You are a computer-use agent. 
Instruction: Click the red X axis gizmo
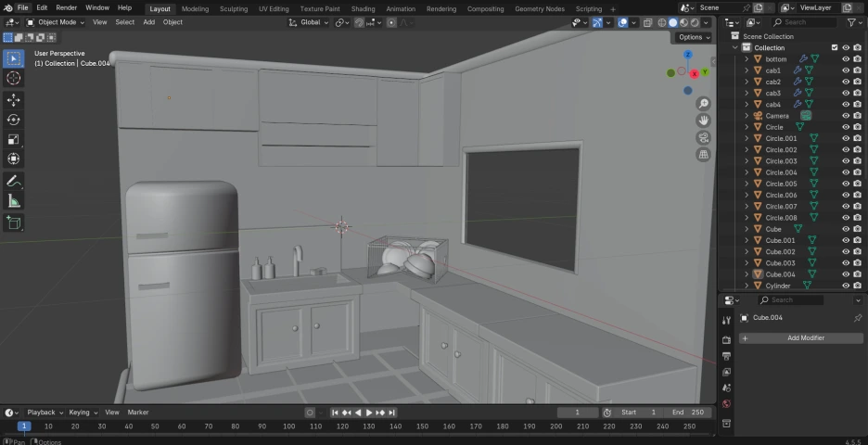[694, 74]
